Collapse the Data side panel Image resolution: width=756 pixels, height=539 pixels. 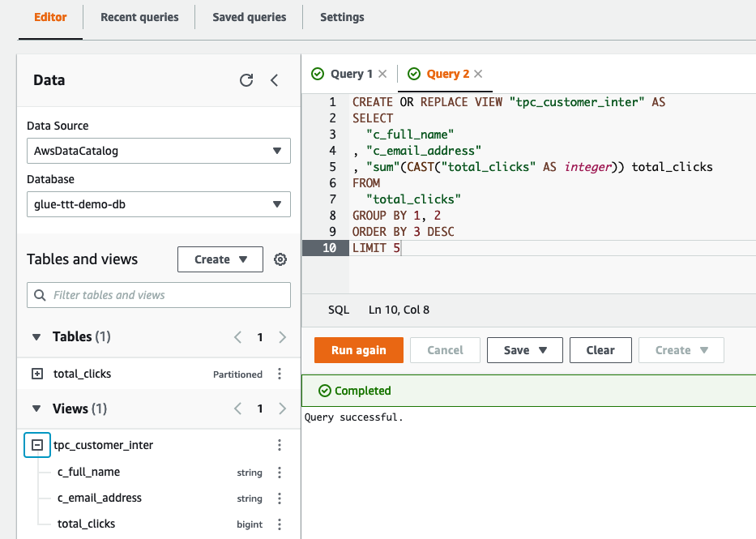tap(275, 80)
